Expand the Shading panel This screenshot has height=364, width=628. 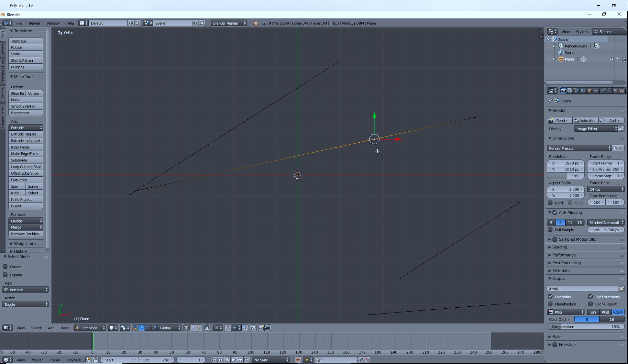pos(560,247)
